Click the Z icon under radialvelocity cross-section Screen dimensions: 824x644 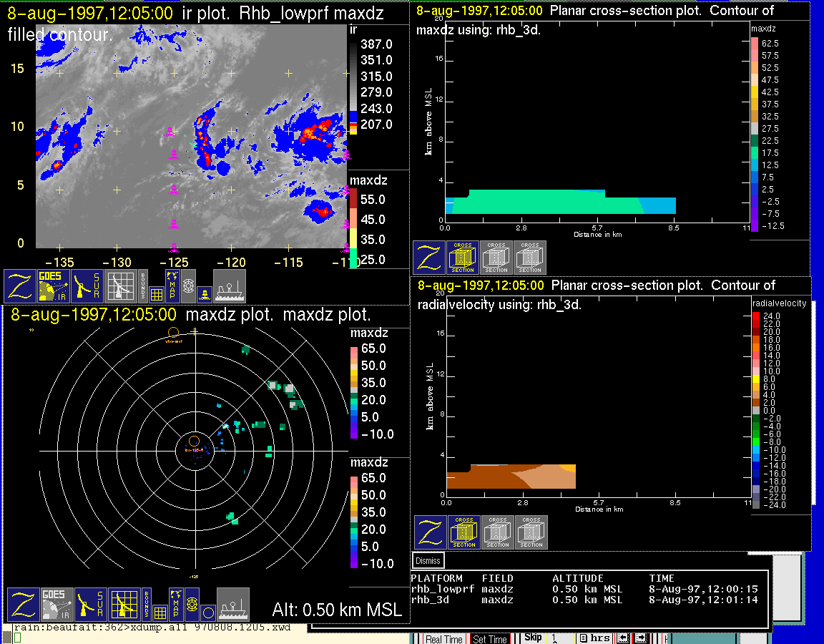431,532
